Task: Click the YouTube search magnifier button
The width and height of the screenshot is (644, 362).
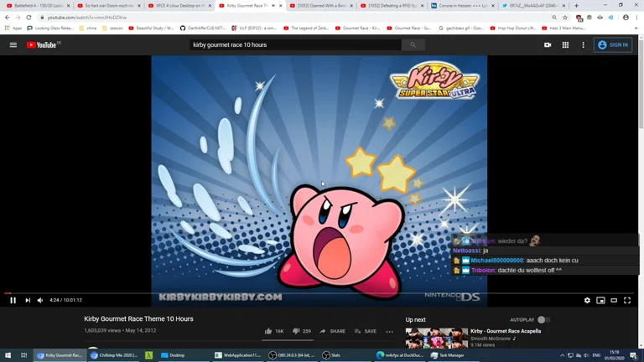Action: click(413, 44)
